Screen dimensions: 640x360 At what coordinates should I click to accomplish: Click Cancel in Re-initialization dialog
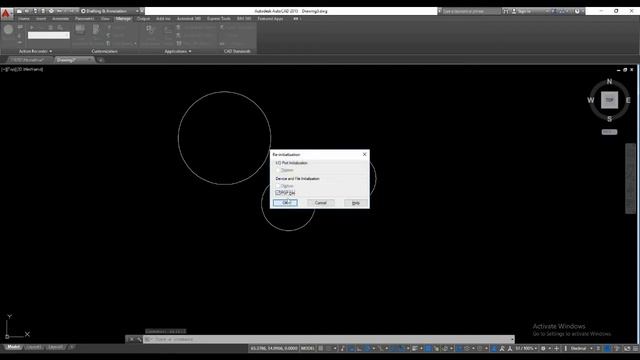click(x=320, y=203)
